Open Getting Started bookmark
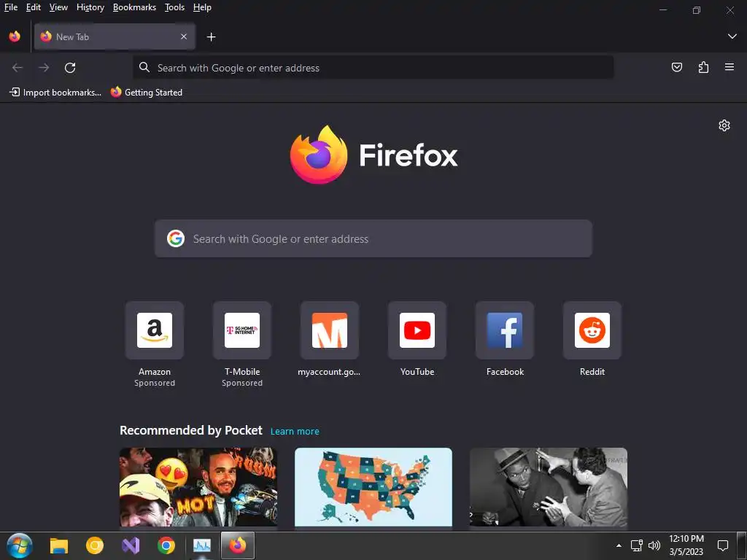Screen dimensions: 747x560 147,93
